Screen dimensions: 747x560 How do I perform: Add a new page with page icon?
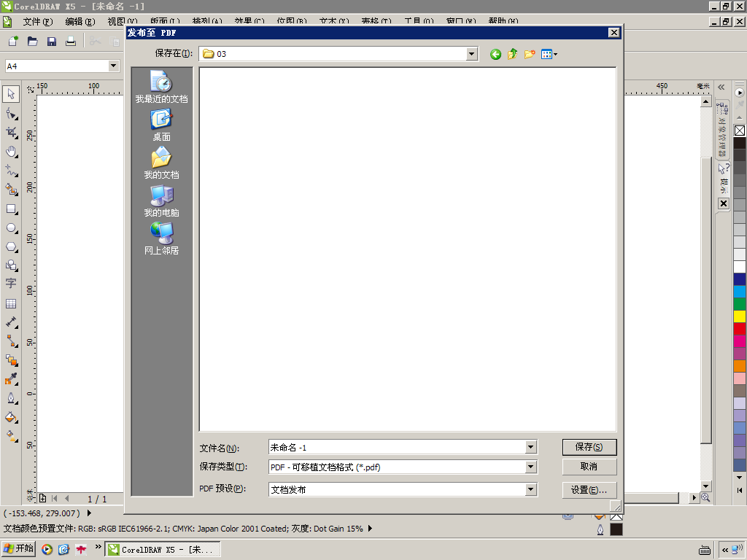(x=42, y=498)
